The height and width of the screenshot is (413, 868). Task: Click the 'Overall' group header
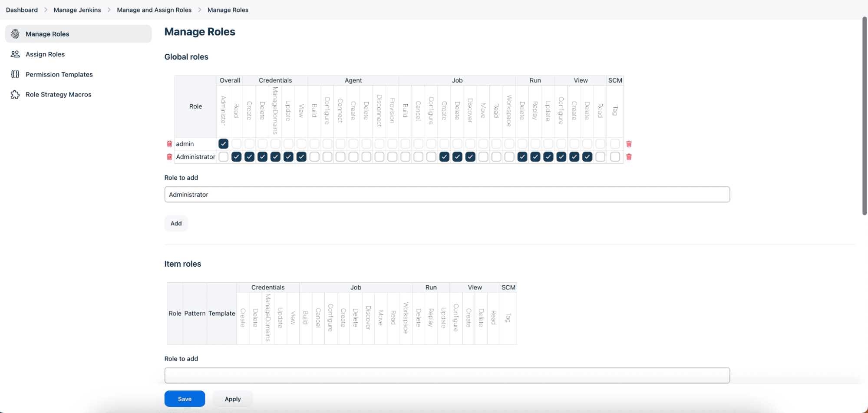point(230,80)
